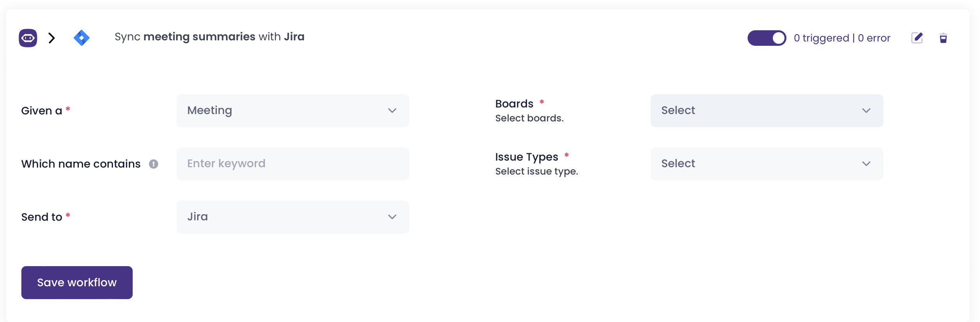Edit the workflow using the pencil icon
Image resolution: width=980 pixels, height=322 pixels.
pyautogui.click(x=917, y=38)
